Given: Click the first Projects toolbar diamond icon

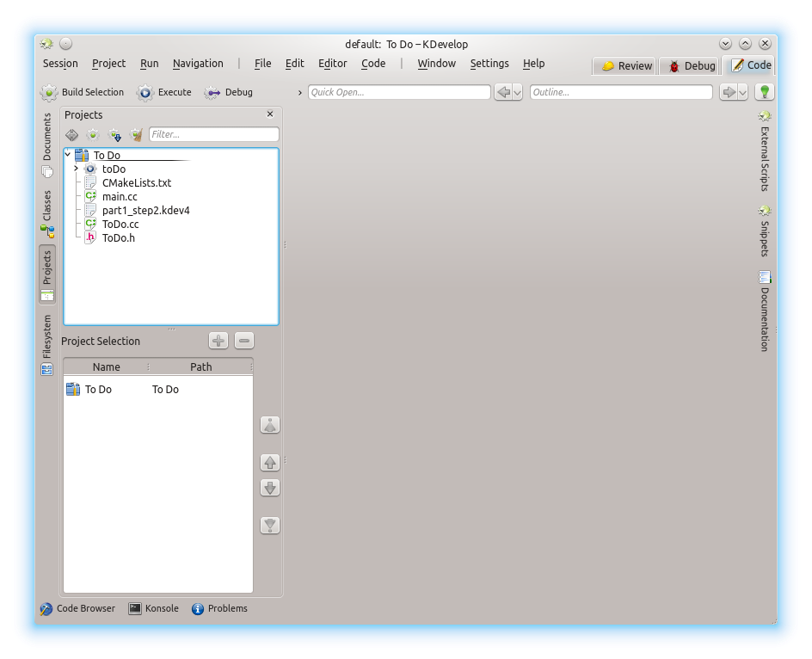Looking at the screenshot, I should (72, 135).
